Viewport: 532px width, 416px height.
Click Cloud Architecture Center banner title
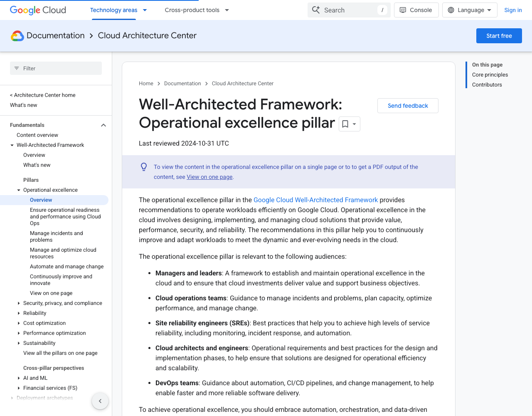click(x=147, y=36)
